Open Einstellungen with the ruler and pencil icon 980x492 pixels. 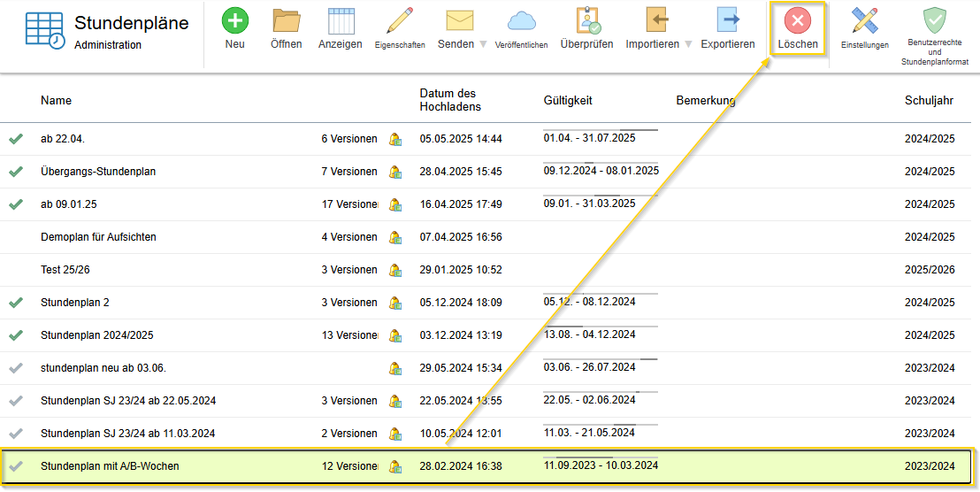pos(865,20)
